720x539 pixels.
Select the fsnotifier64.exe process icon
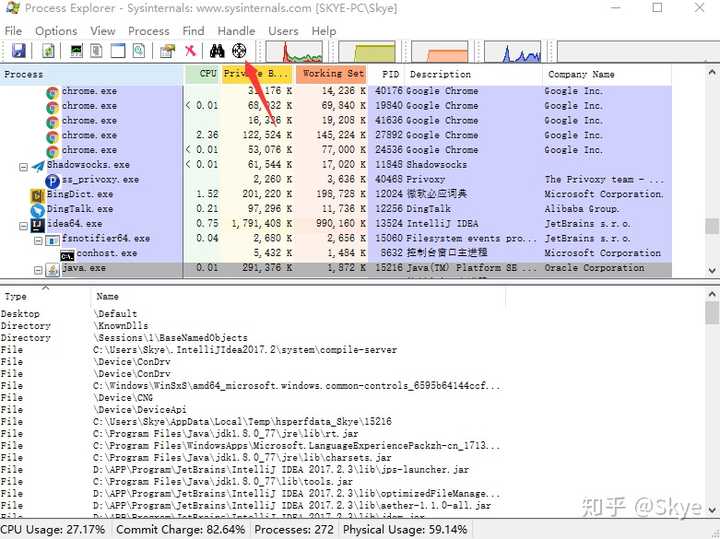pos(52,240)
